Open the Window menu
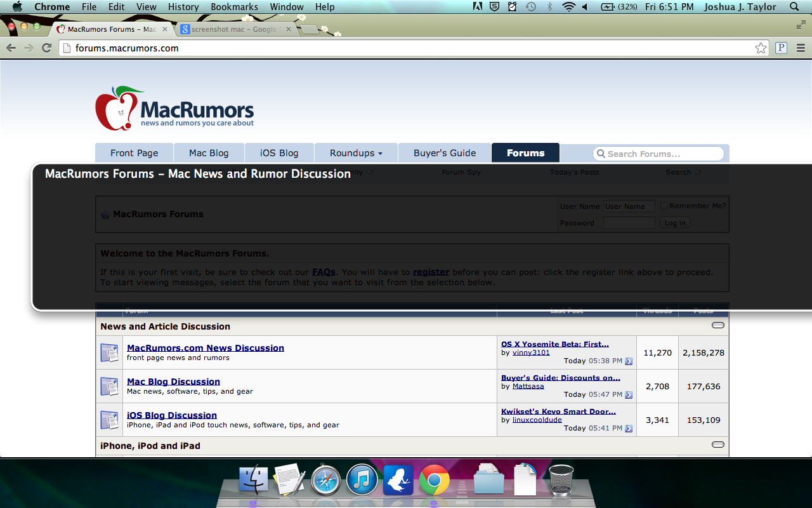The height and width of the screenshot is (508, 812). click(x=287, y=6)
